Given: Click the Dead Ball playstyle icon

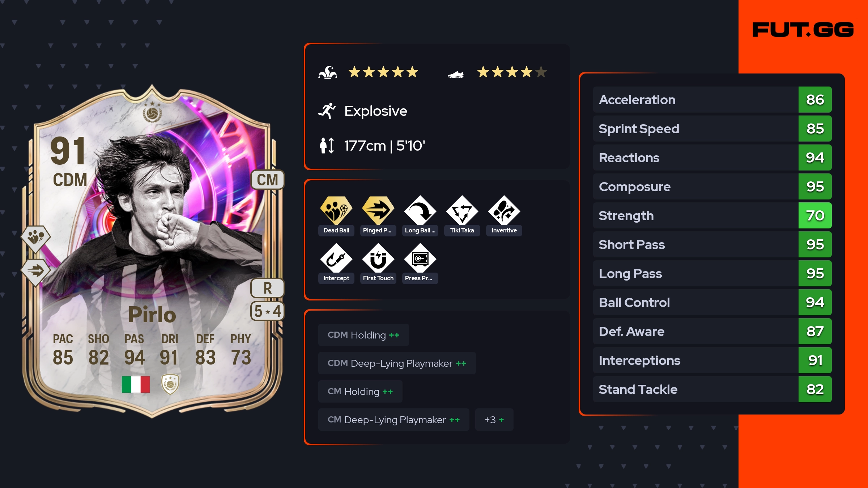Looking at the screenshot, I should click(336, 210).
